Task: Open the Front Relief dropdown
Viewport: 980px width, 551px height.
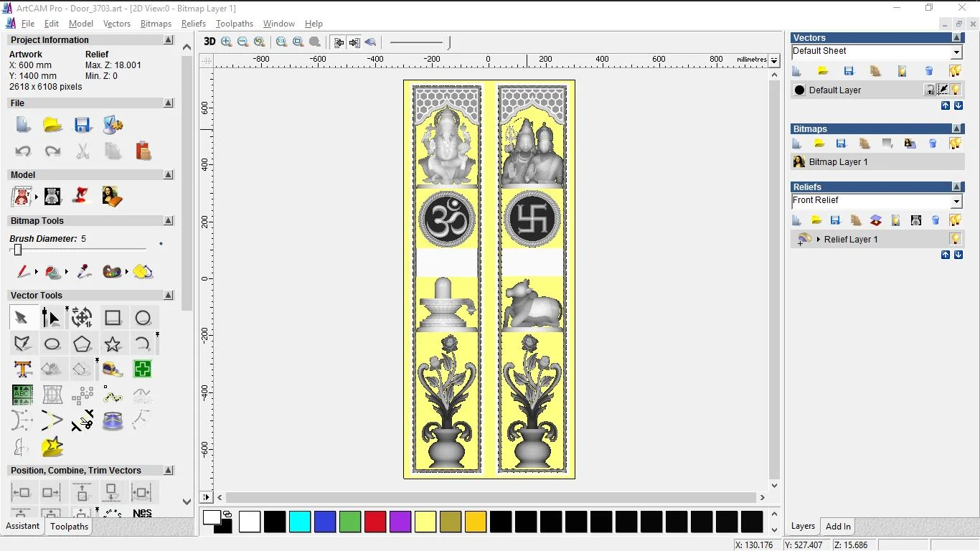Action: pyautogui.click(x=956, y=202)
